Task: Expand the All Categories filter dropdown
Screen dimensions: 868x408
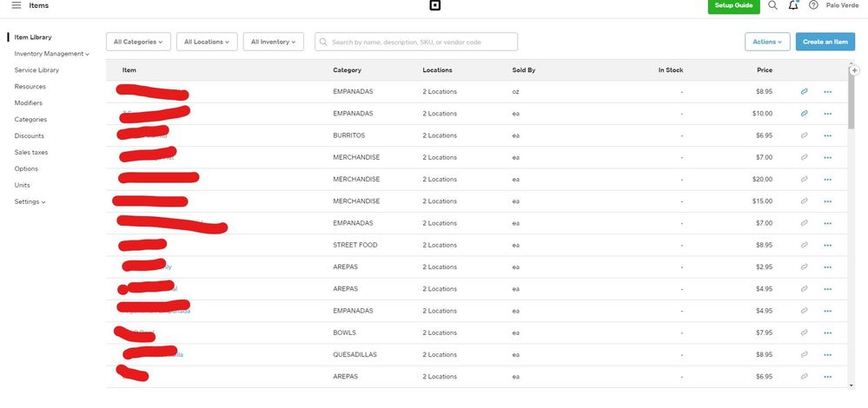Action: pos(138,42)
